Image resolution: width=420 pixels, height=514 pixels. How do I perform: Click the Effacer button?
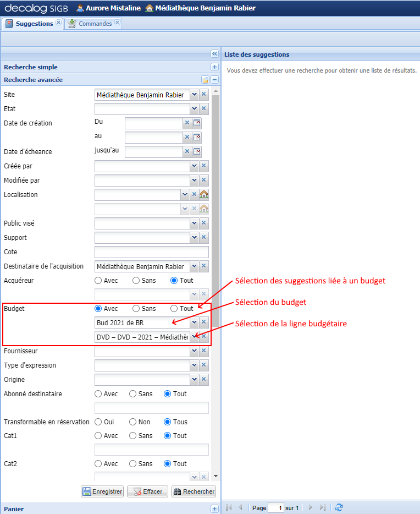pyautogui.click(x=147, y=491)
